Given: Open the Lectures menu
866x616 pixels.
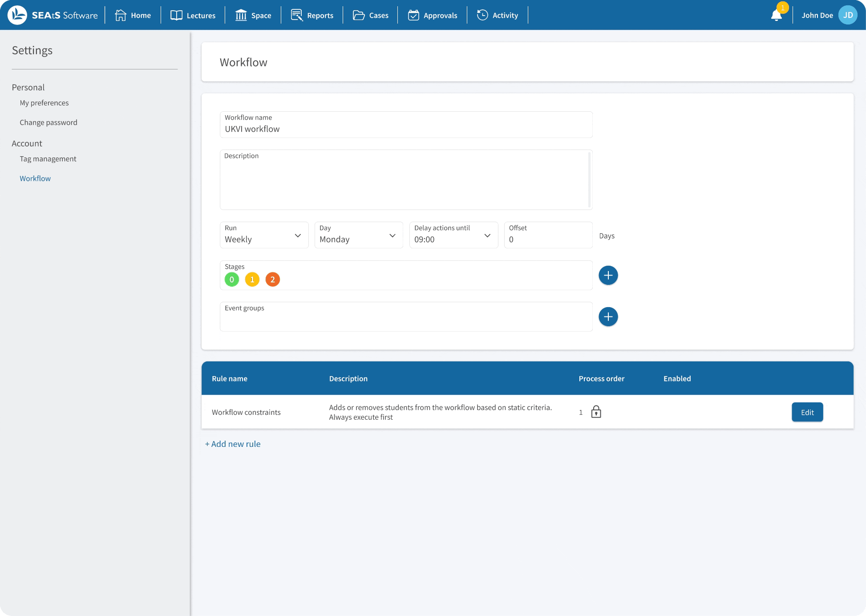Looking at the screenshot, I should tap(193, 15).
